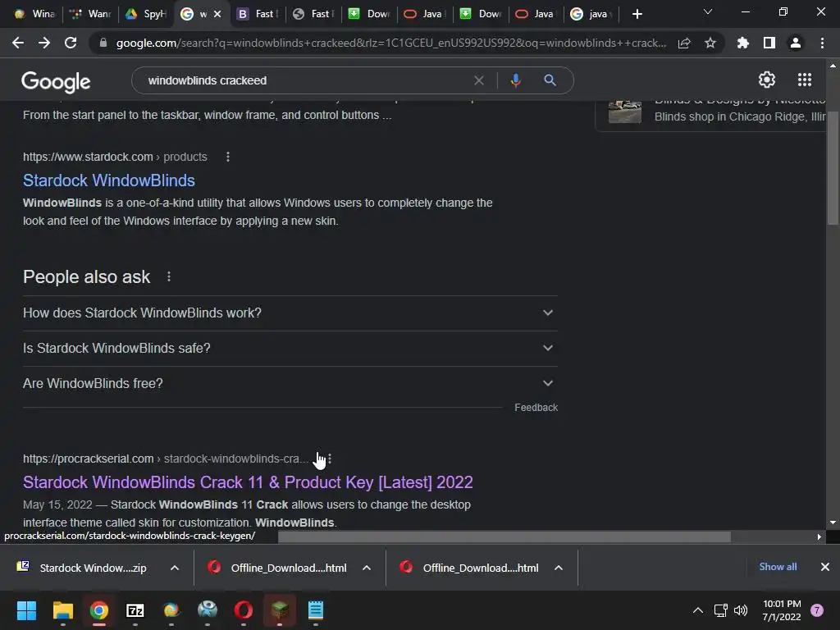Open the first Offline_Download html file

click(x=279, y=568)
